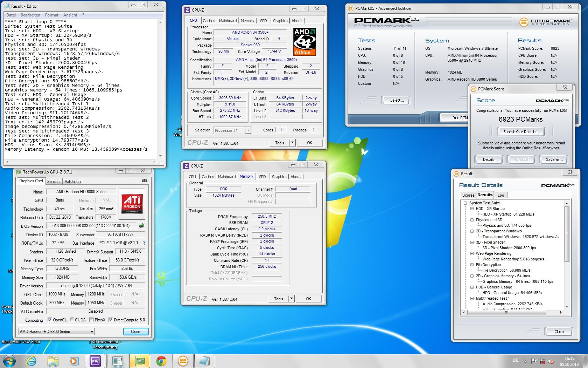Open the Datei menu in Editor

coord(11,15)
